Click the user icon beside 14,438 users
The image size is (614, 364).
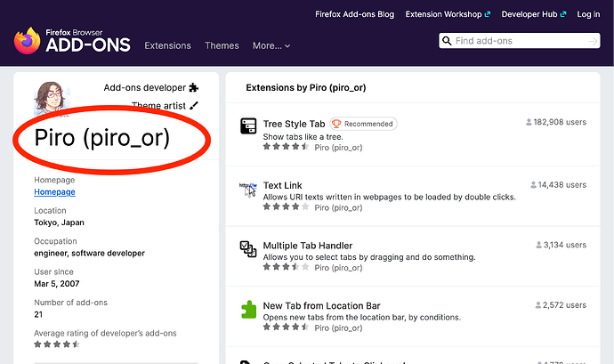[x=533, y=185]
